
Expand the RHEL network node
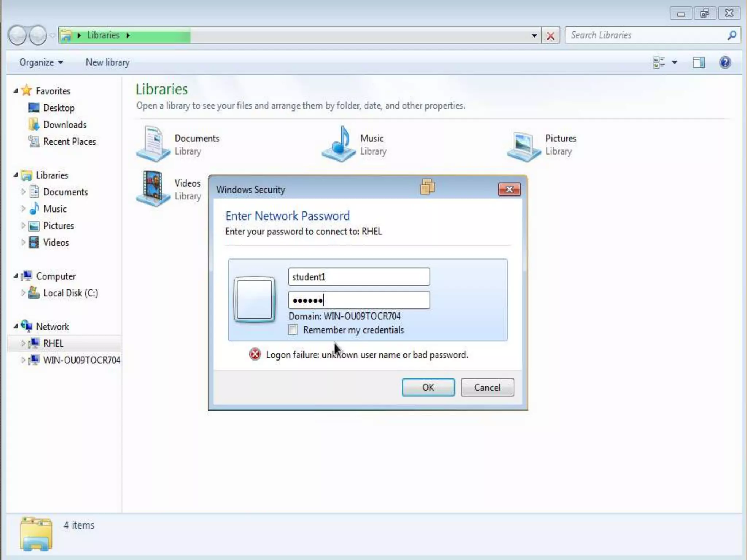pos(23,343)
